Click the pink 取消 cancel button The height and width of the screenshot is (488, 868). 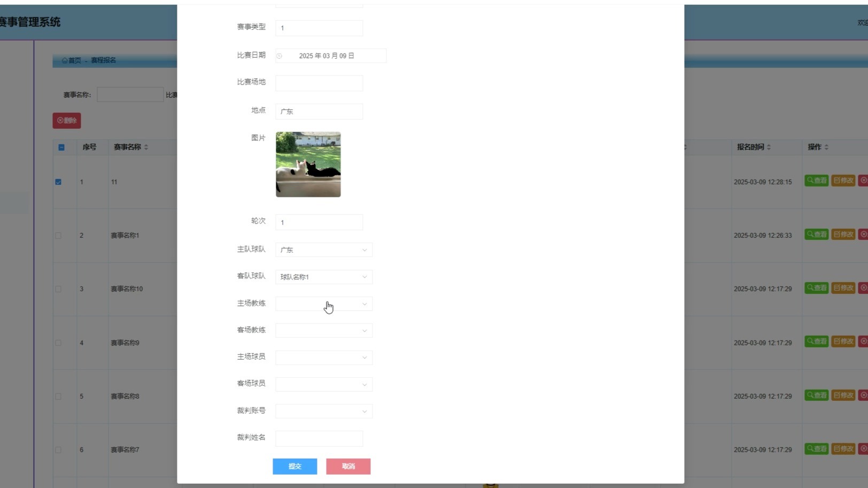pyautogui.click(x=348, y=466)
